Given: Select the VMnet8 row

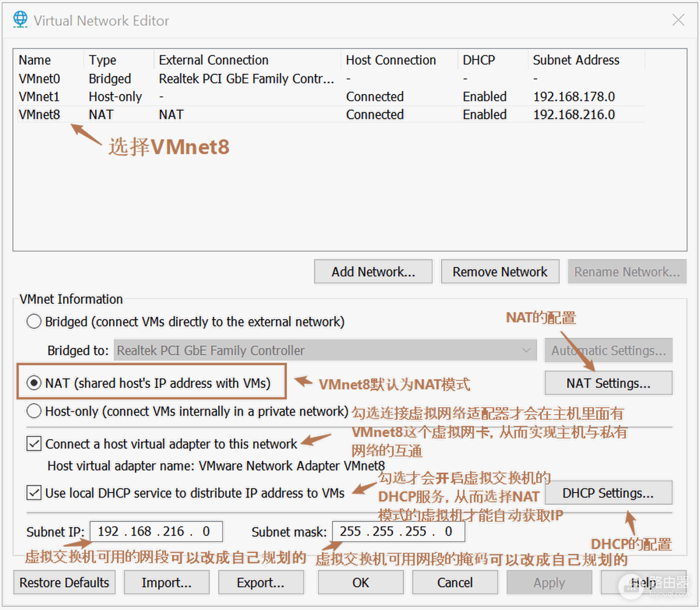Looking at the screenshot, I should click(x=331, y=115).
